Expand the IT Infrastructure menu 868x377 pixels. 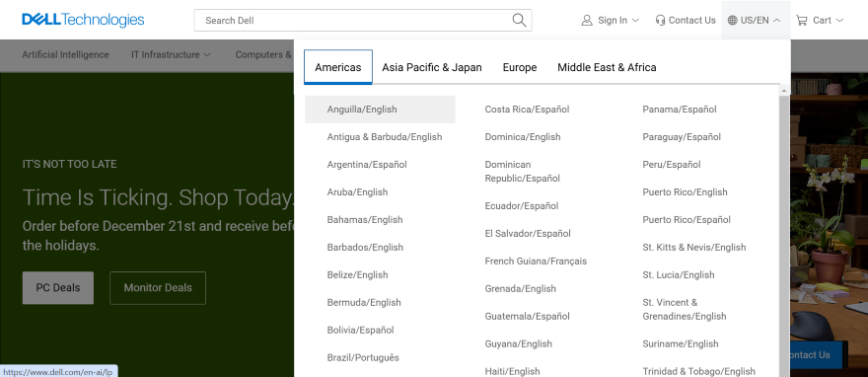coord(171,55)
